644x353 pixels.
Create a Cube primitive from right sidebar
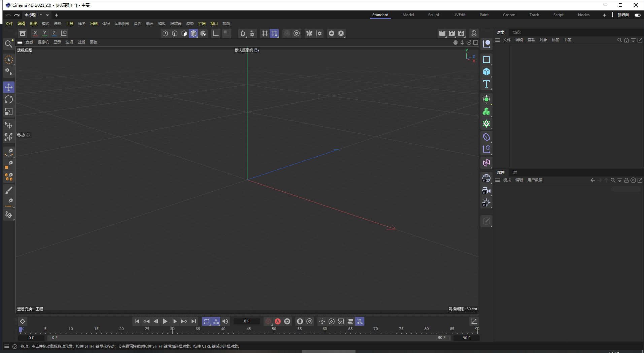coord(486,71)
